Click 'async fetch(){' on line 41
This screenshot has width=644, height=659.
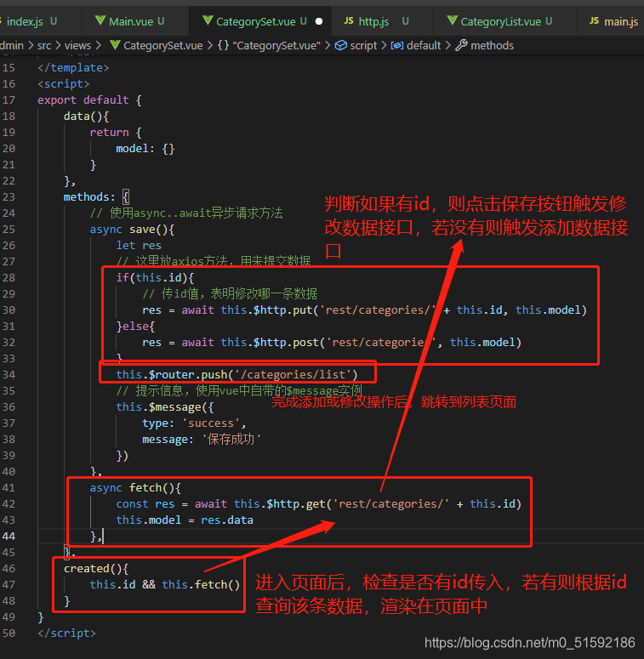(x=135, y=488)
